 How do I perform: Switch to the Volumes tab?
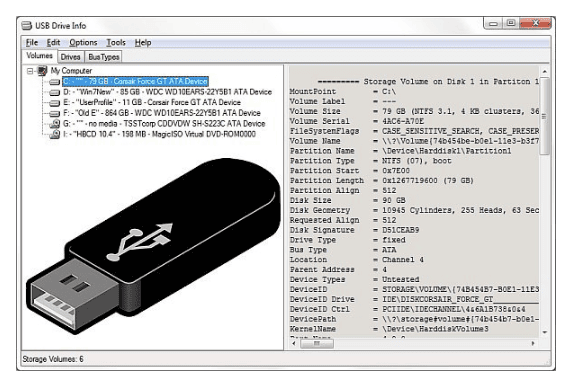pyautogui.click(x=39, y=56)
